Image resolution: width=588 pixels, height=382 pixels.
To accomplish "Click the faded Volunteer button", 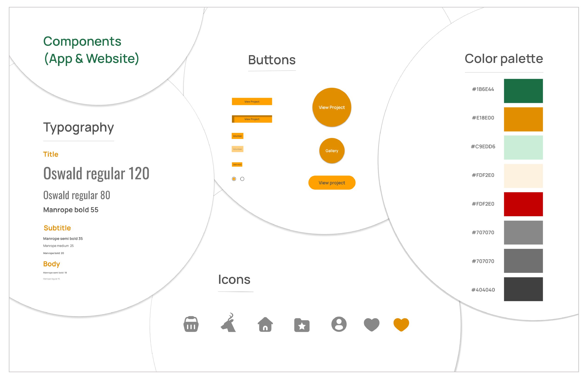I will click(237, 149).
